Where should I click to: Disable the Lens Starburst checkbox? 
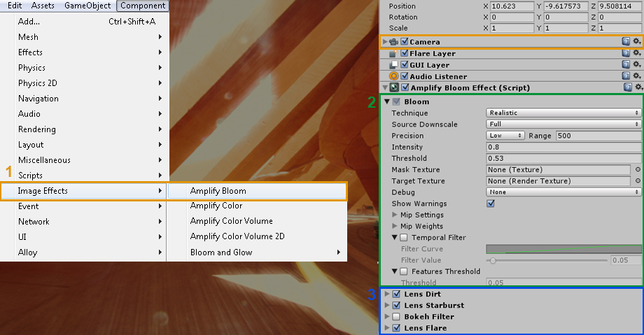point(396,306)
